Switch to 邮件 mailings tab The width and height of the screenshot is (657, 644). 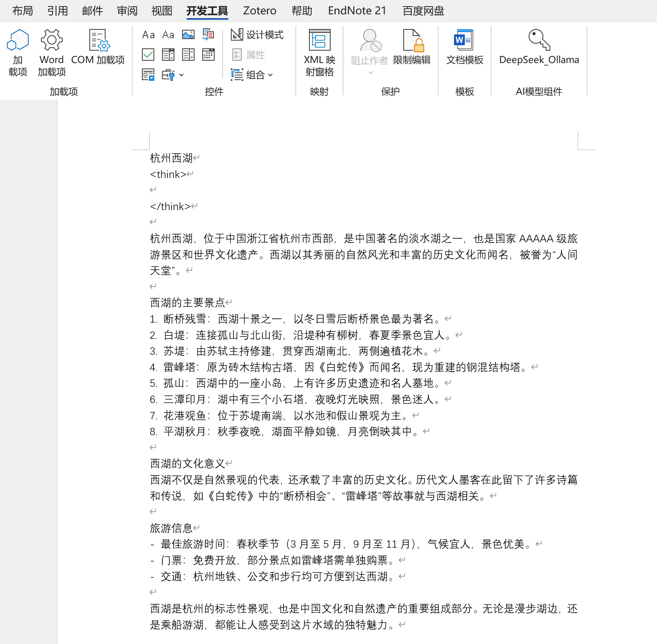[x=92, y=10]
